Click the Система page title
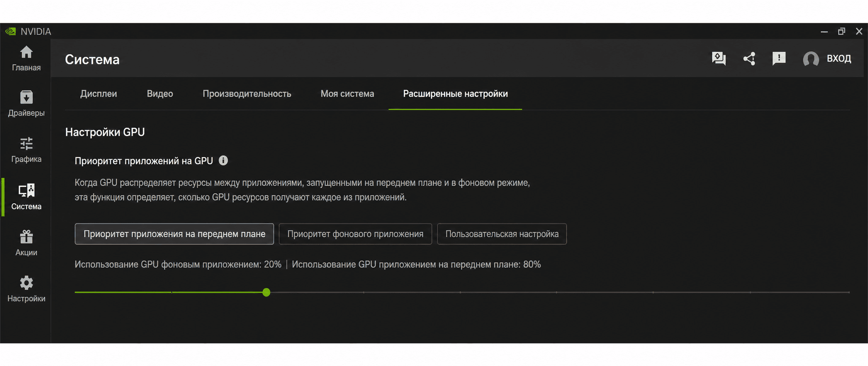The height and width of the screenshot is (366, 868). tap(92, 59)
